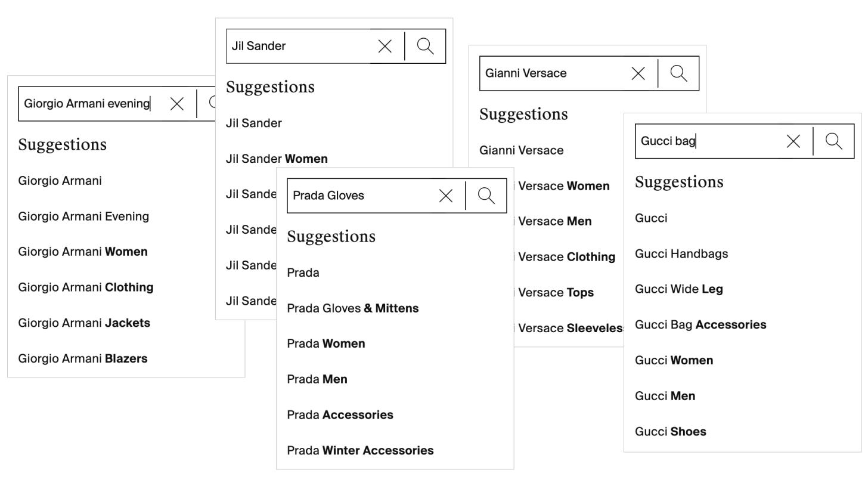Screen dimensions: 868x489
Task: Pick the Giorgio Armani Blazers suggestion
Action: coord(83,359)
